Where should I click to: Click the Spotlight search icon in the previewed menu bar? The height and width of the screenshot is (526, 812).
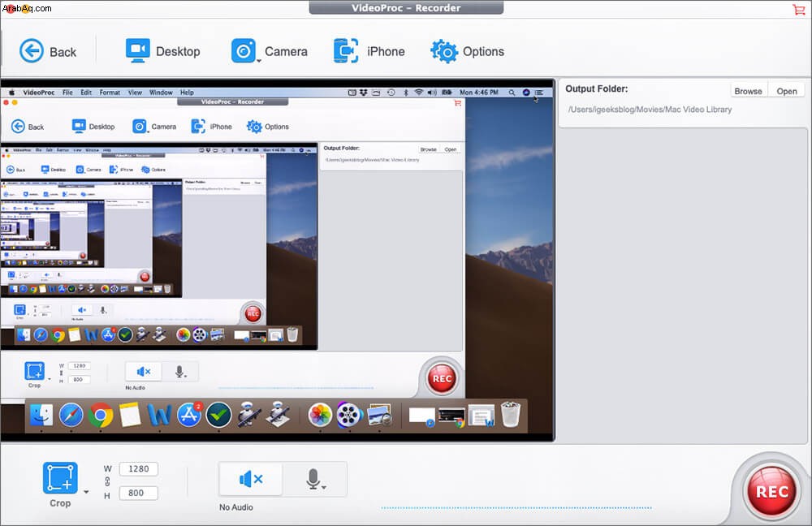pos(512,93)
